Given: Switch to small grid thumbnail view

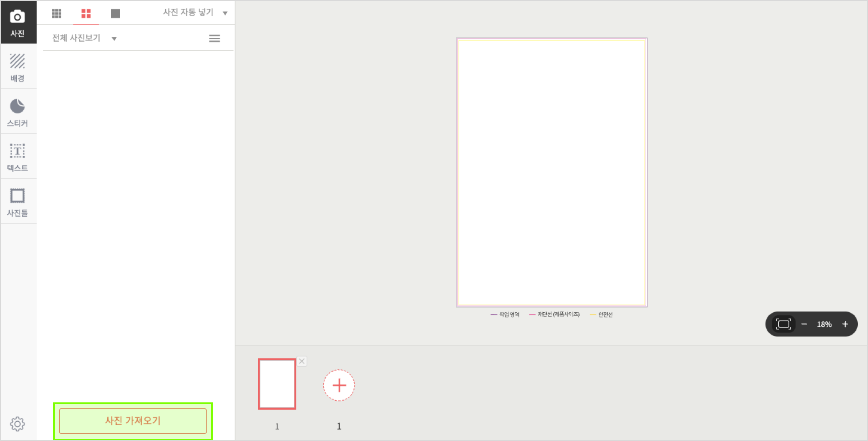Looking at the screenshot, I should click(57, 13).
